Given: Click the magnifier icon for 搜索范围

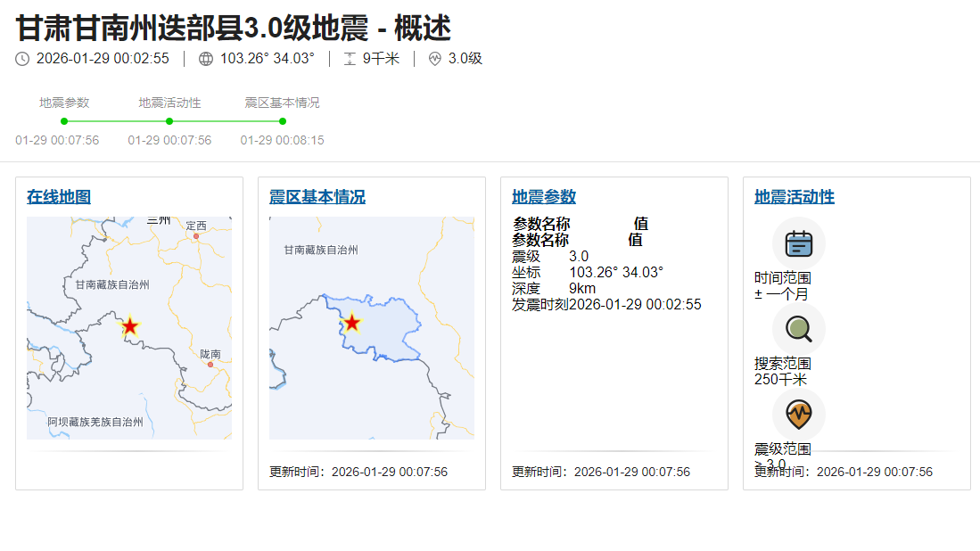Looking at the screenshot, I should [x=798, y=329].
